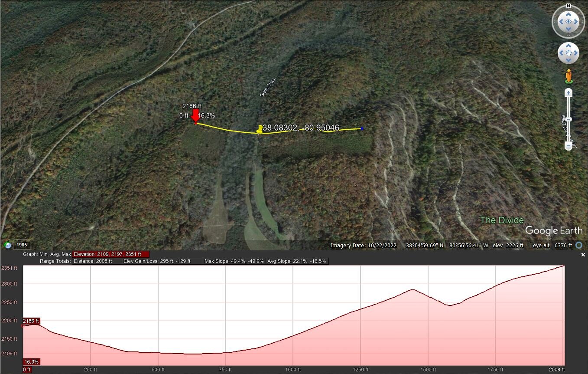This screenshot has height=374, width=588.
Task: Open the historical imagery clock icon
Action: pos(7,245)
